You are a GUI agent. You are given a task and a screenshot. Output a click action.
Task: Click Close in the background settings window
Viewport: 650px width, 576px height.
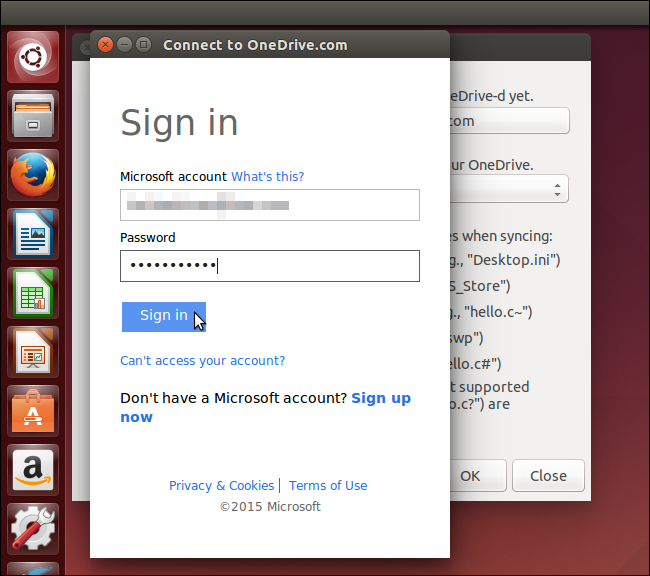[x=548, y=476]
